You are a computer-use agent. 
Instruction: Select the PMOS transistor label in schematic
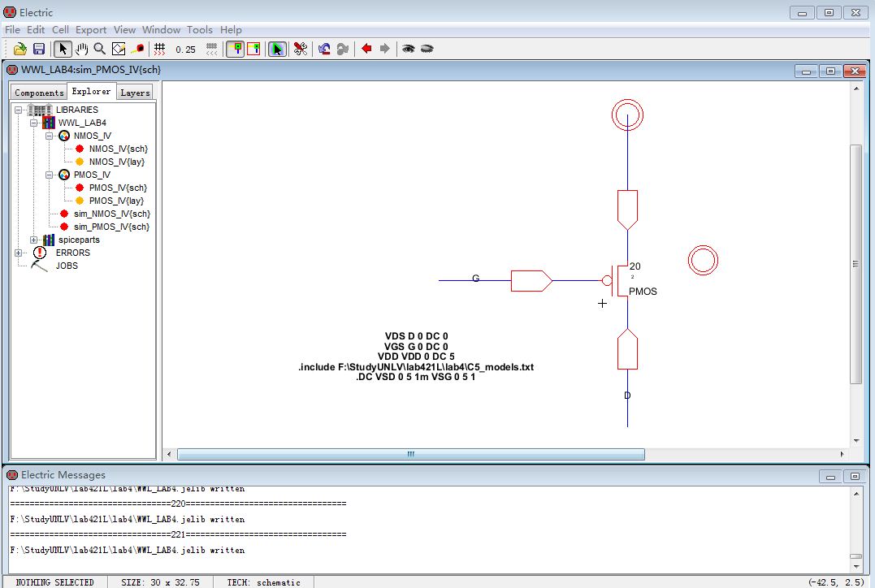coord(643,292)
